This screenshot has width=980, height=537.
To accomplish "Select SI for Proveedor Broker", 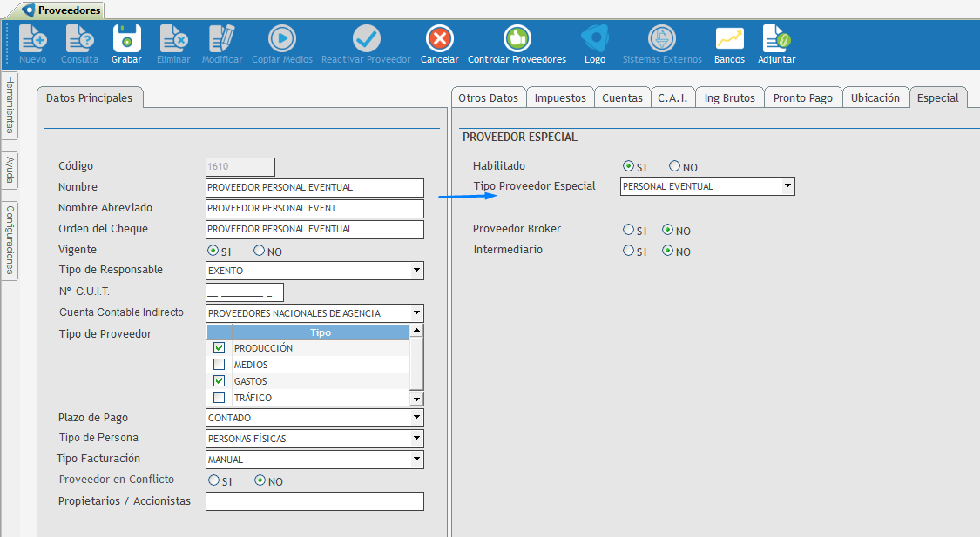I will [x=628, y=231].
